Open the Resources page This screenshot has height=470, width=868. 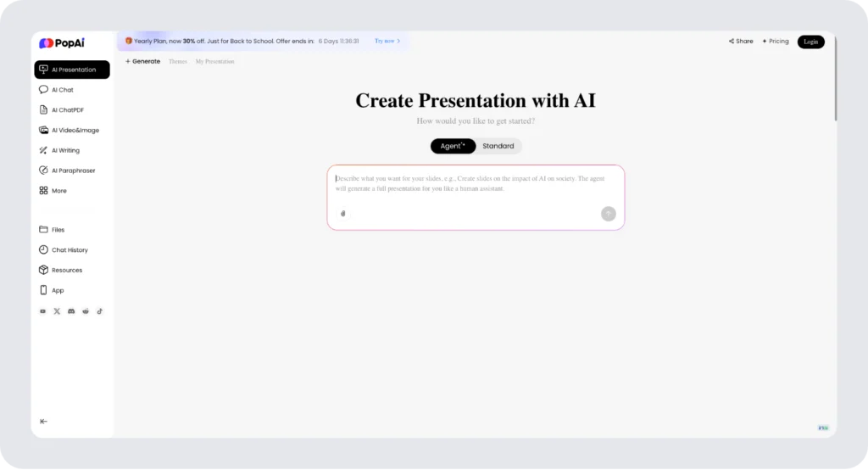[61, 270]
